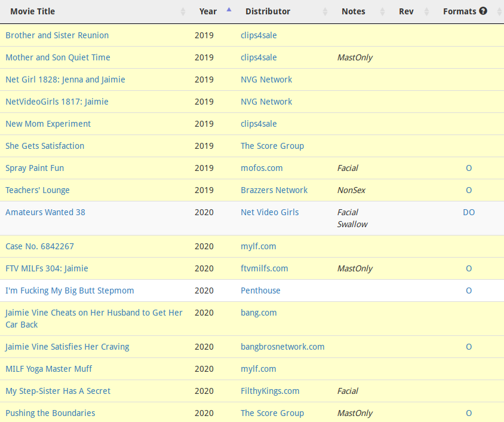
Task: Click the O format in Teachers' Lounge row
Action: (x=469, y=191)
